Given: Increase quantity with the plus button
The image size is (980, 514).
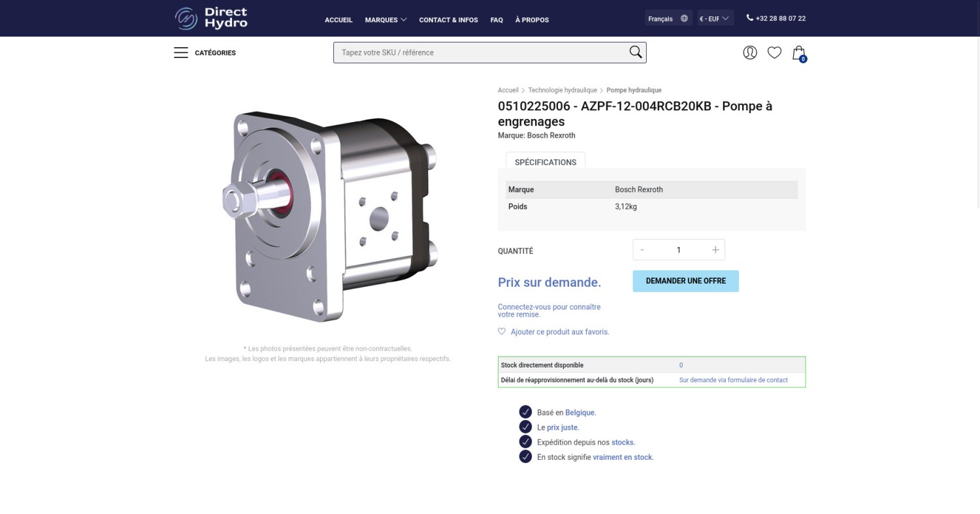Looking at the screenshot, I should click(x=715, y=250).
